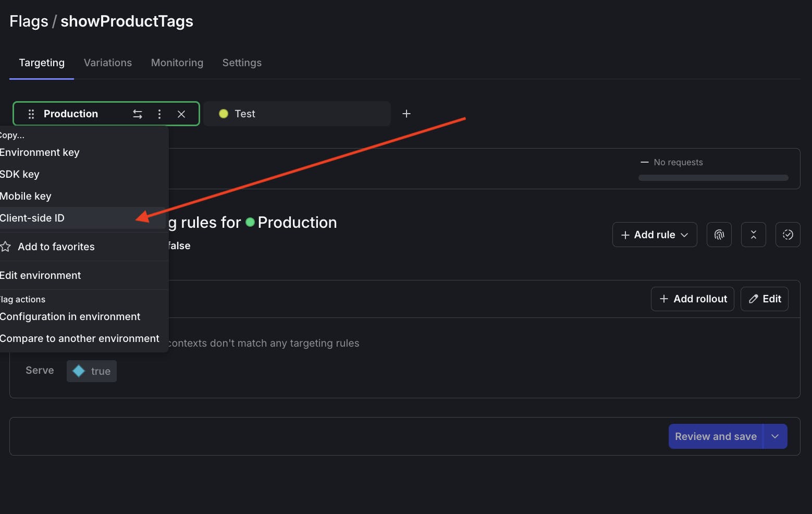
Task: Select Compare to another environment
Action: [x=80, y=338]
